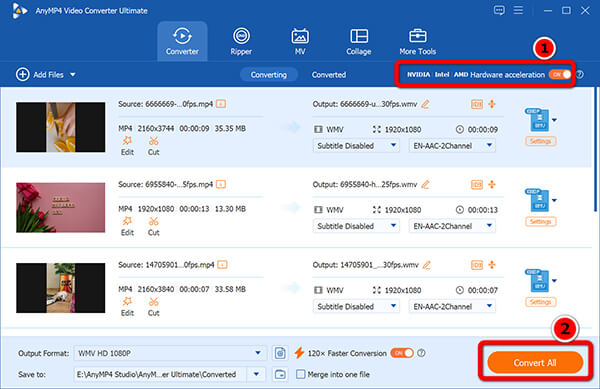Toggle the Hardware acceleration switch
Viewport: 600px width, 389px height.
560,74
